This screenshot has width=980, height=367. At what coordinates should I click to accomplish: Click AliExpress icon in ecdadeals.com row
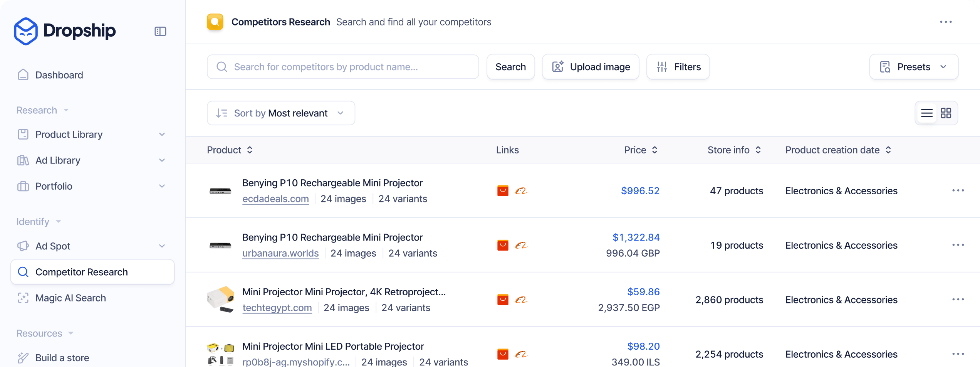[503, 191]
